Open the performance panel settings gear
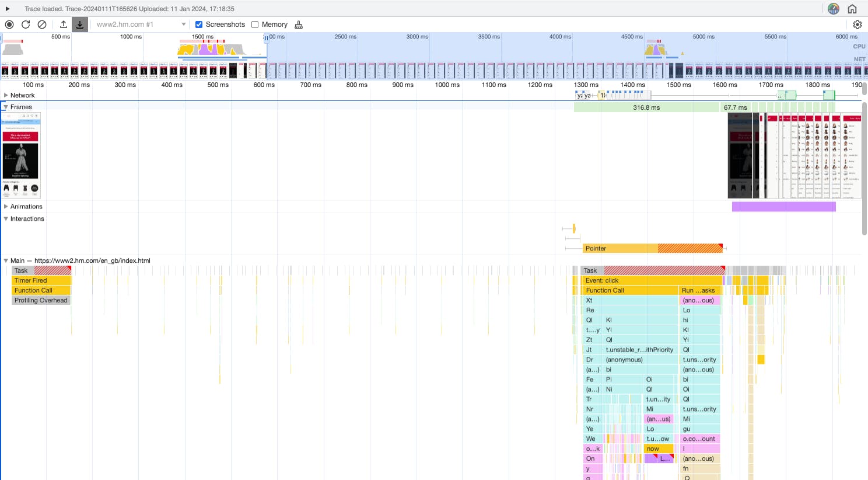Viewport: 868px width, 480px height. pos(857,25)
